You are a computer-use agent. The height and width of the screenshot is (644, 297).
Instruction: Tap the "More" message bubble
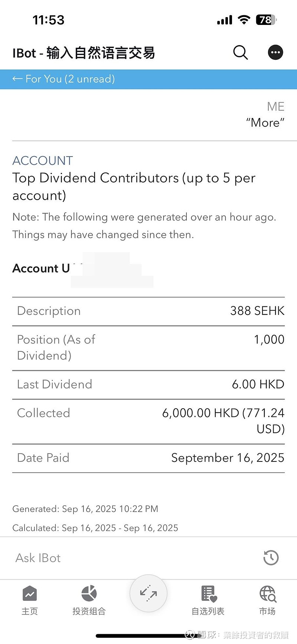[265, 123]
